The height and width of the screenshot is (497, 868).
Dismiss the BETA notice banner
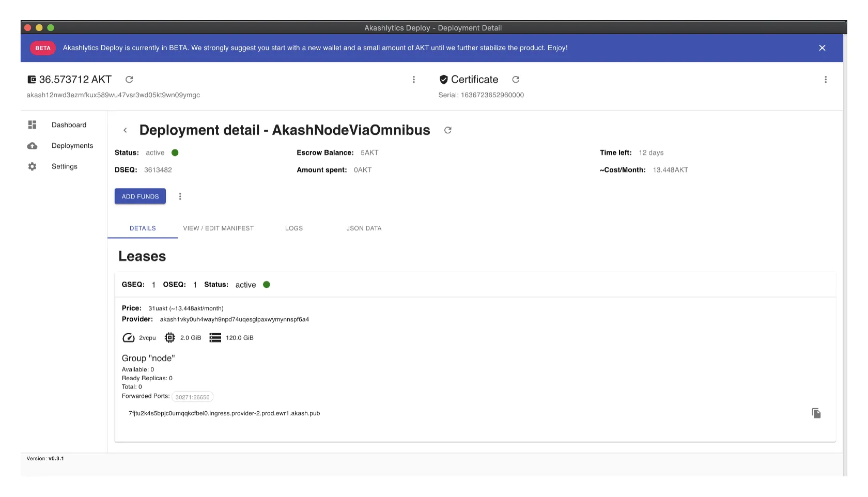click(822, 48)
